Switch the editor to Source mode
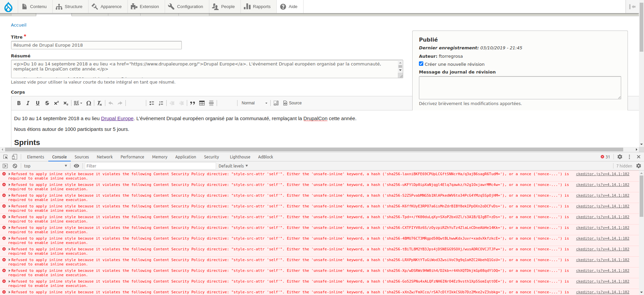The width and height of the screenshot is (644, 295). (292, 103)
